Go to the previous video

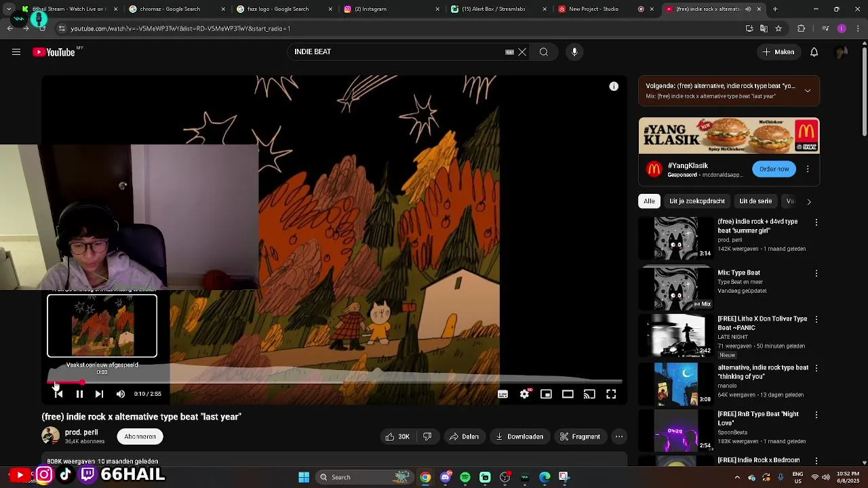tap(58, 394)
